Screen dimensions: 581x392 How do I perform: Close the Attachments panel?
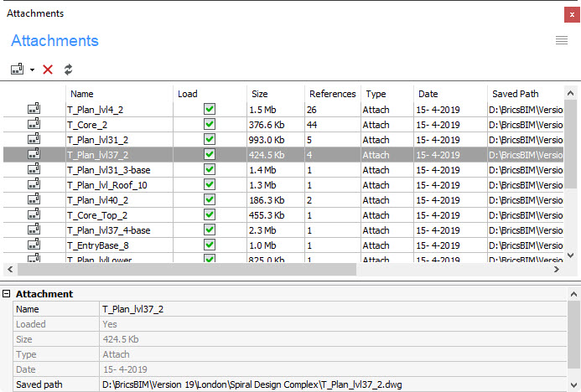[572, 14]
